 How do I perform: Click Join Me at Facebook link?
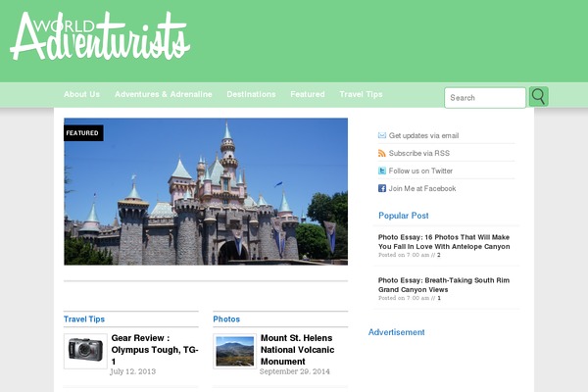tap(422, 188)
